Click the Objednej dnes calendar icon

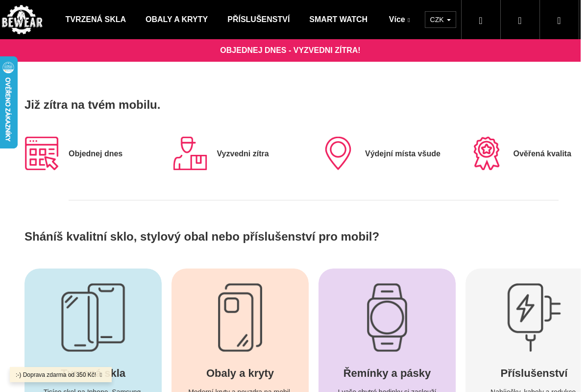pyautogui.click(x=42, y=153)
